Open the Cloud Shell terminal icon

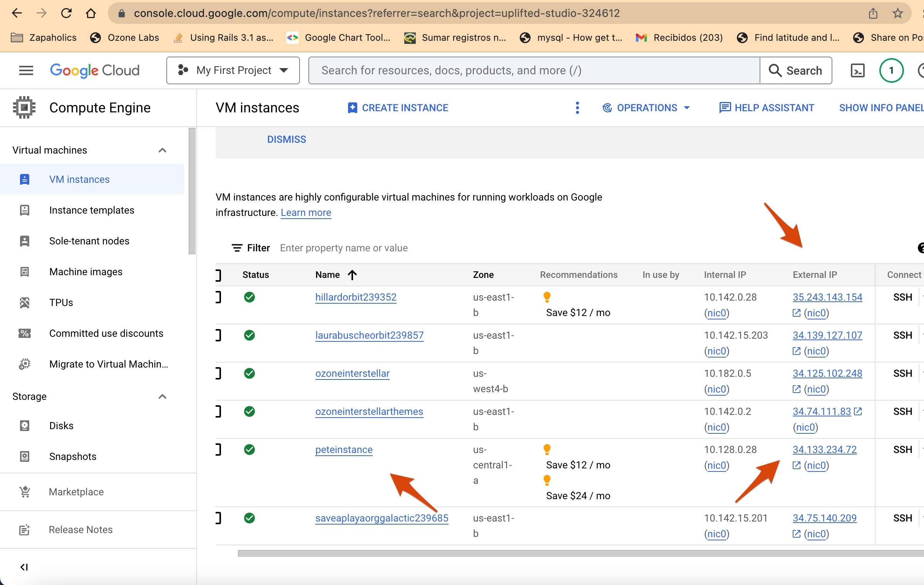pos(857,70)
